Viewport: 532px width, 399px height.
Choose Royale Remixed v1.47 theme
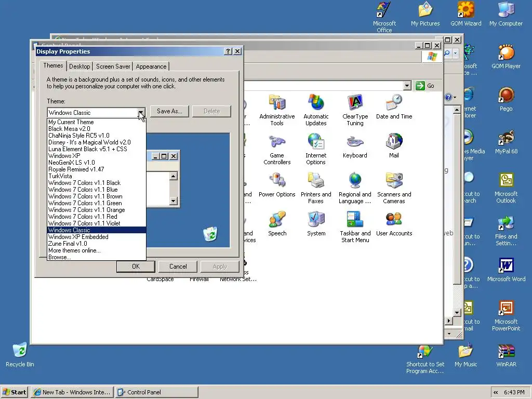[x=96, y=169]
